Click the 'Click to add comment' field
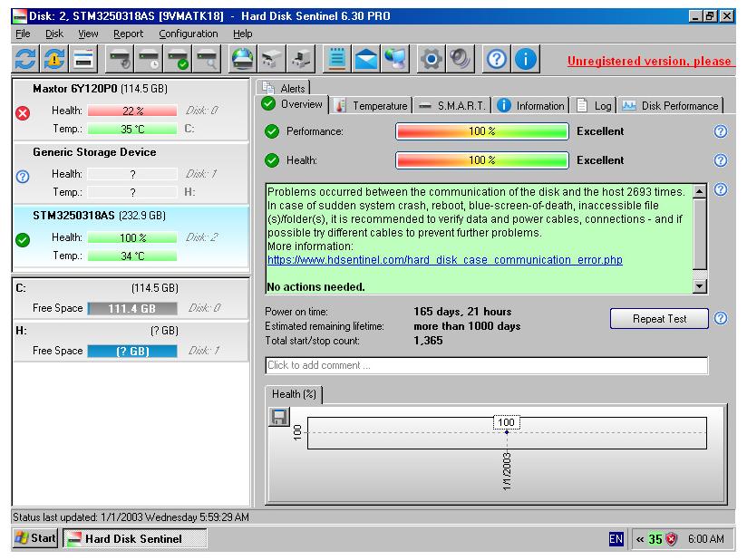The width and height of the screenshot is (747, 560). point(486,365)
